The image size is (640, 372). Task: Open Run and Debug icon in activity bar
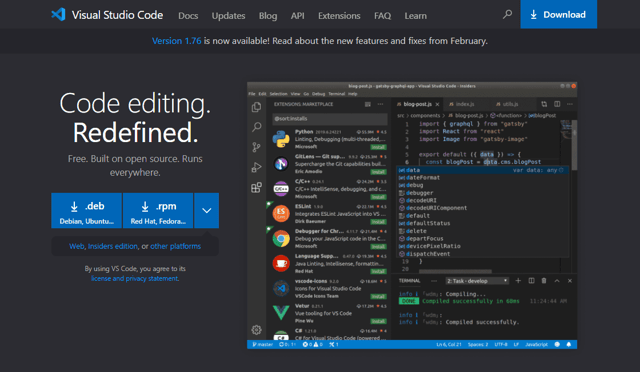point(256,167)
